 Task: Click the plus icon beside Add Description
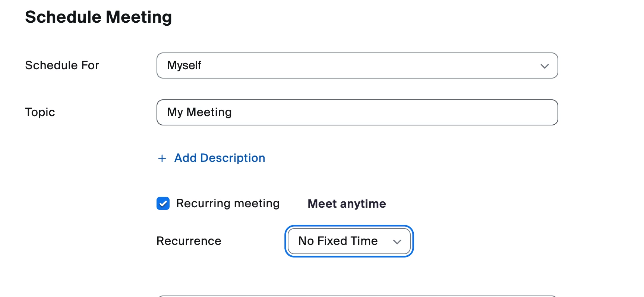(162, 159)
